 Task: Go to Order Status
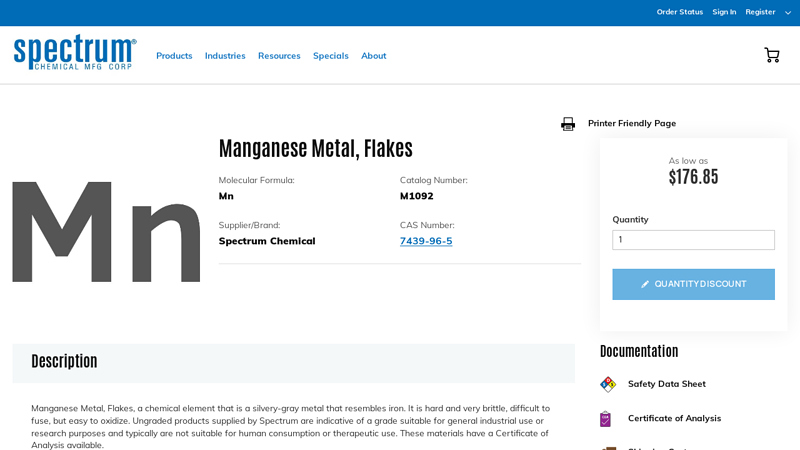[x=680, y=12]
